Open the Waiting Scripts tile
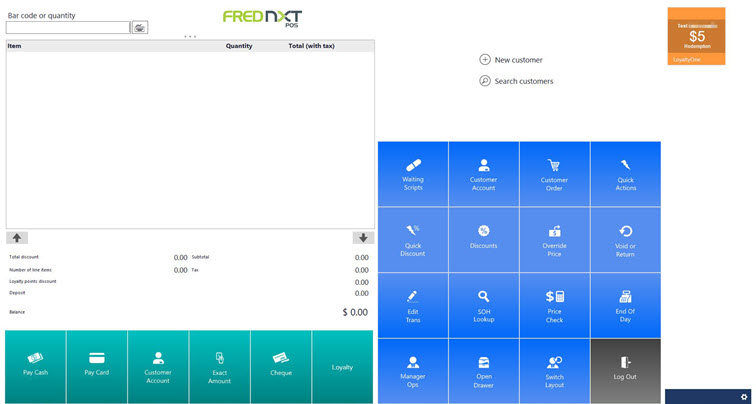The height and width of the screenshot is (404, 756). [413, 174]
